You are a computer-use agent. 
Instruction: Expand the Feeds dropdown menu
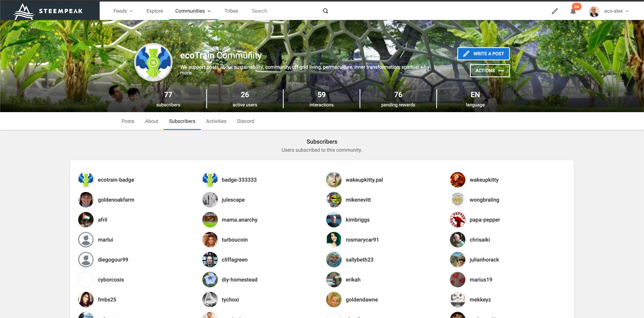pyautogui.click(x=123, y=11)
